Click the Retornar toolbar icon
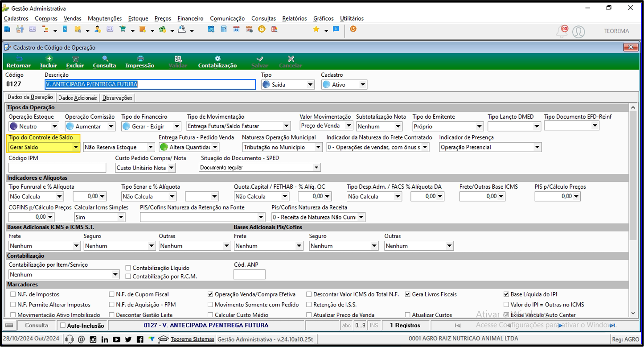644x347 pixels. point(18,58)
